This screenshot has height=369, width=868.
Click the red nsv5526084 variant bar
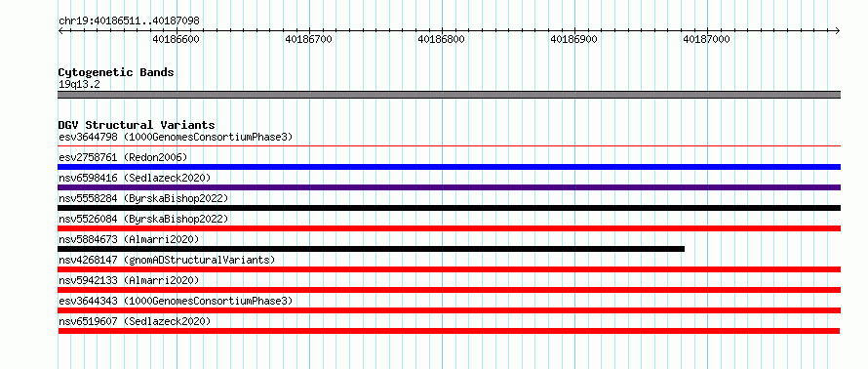pos(449,228)
